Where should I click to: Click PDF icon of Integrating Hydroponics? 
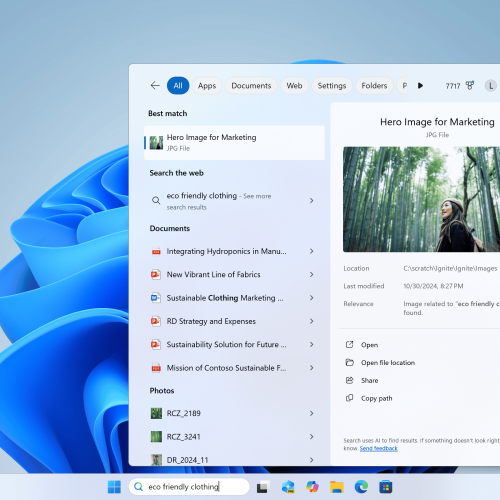(156, 251)
